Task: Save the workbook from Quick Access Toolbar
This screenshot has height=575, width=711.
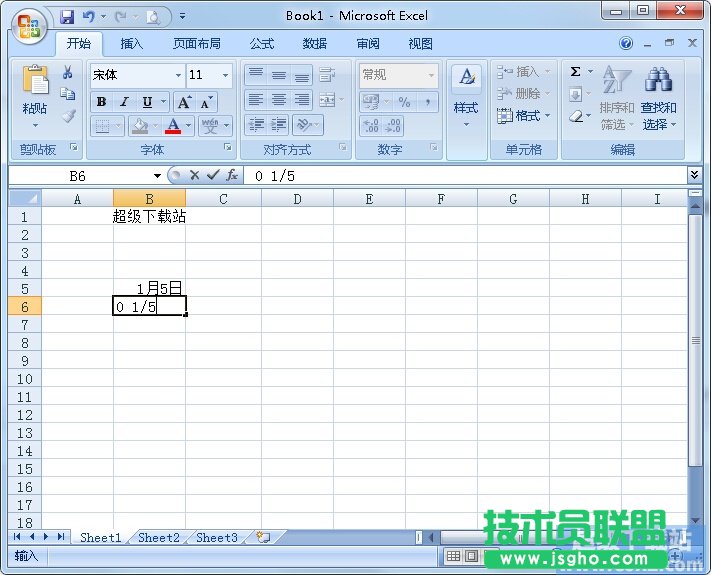Action: pos(67,16)
